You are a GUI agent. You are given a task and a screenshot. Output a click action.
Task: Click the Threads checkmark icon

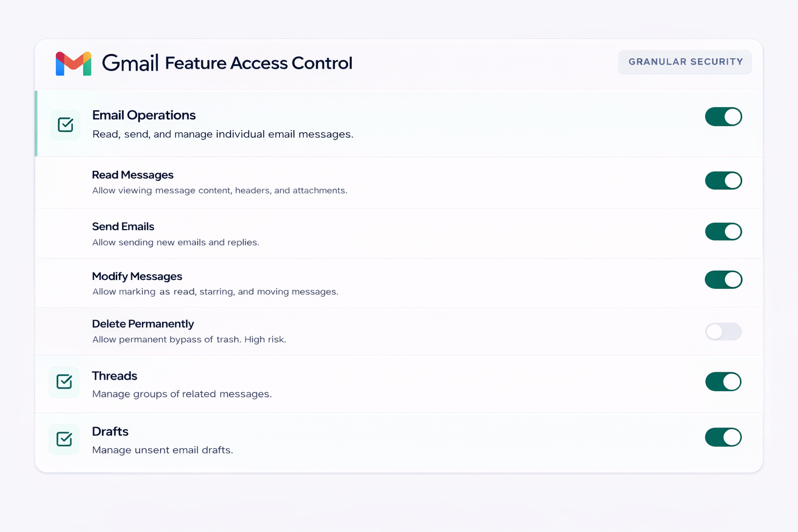tap(64, 382)
